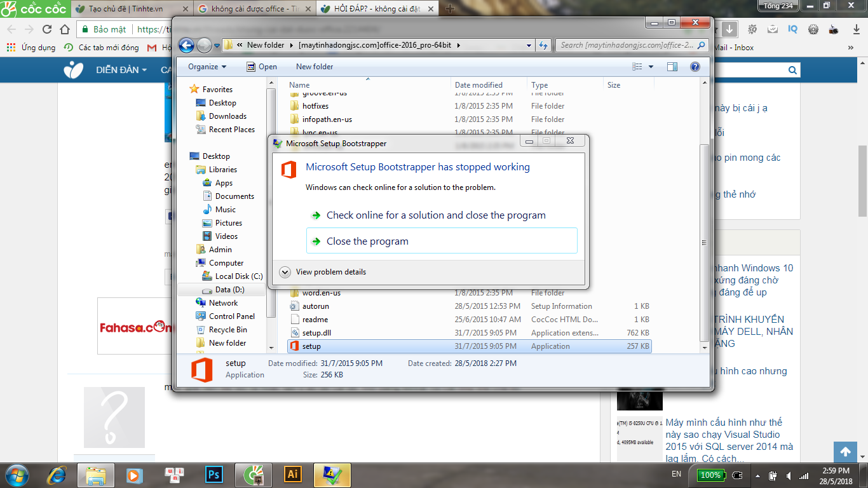Click the Explorer help icon
The image size is (868, 488).
[x=695, y=67]
